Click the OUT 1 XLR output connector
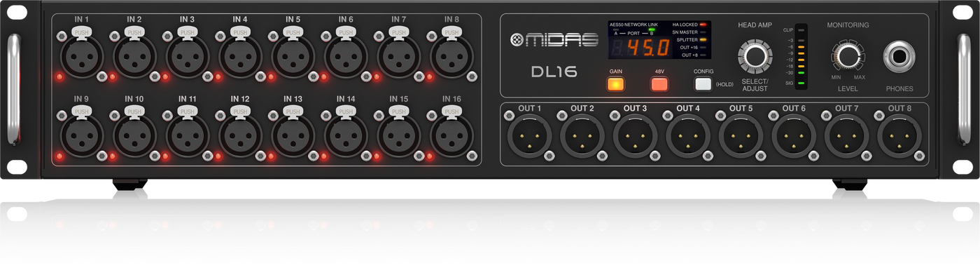 [529, 135]
